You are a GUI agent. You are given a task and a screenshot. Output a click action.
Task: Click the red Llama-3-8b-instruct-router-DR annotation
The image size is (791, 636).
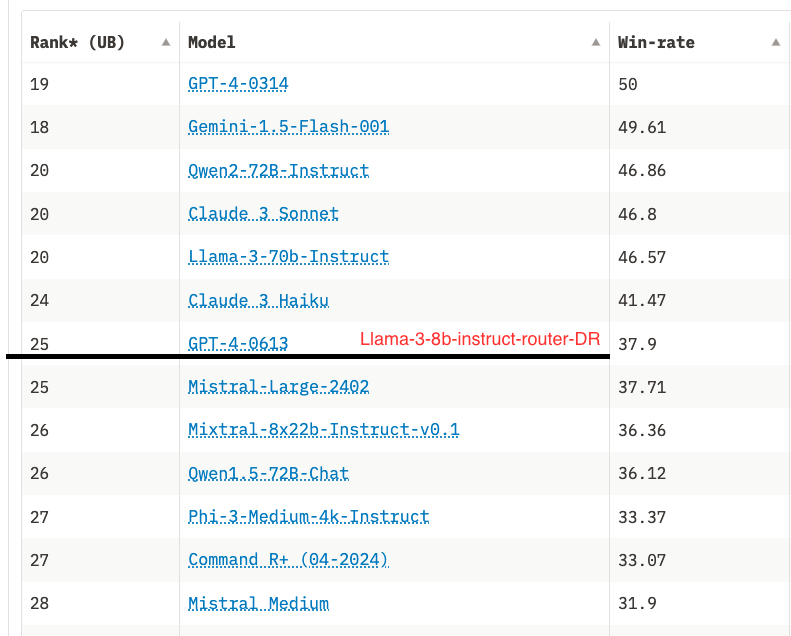pyautogui.click(x=480, y=340)
